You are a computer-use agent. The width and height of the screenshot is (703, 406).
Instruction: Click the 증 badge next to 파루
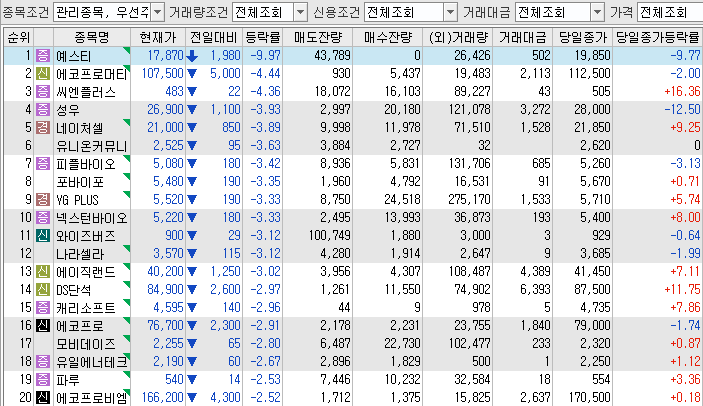tap(43, 380)
